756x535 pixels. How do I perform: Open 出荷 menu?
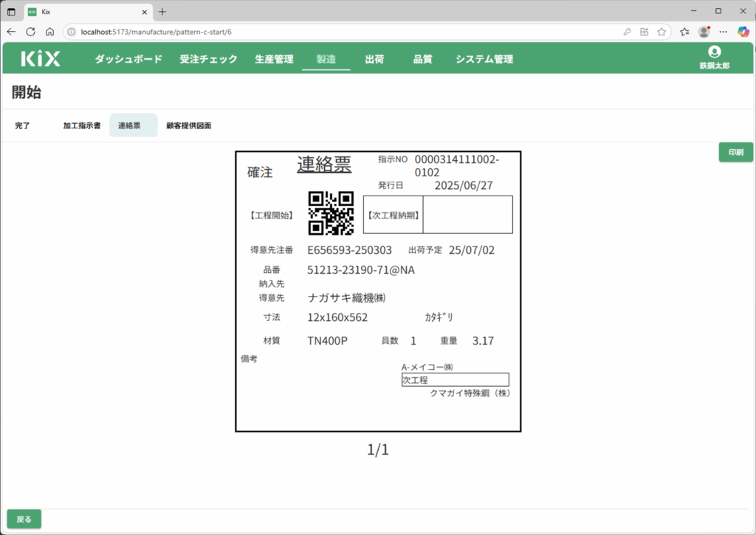click(374, 59)
